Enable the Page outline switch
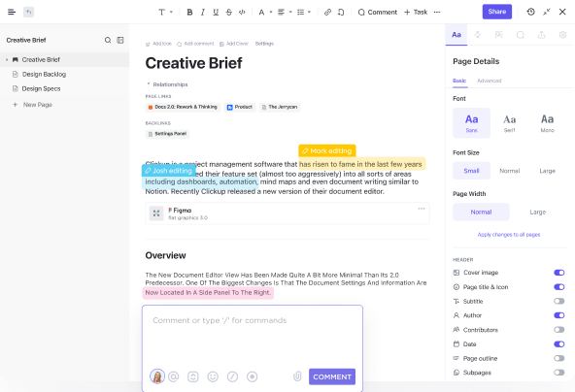 click(x=558, y=358)
